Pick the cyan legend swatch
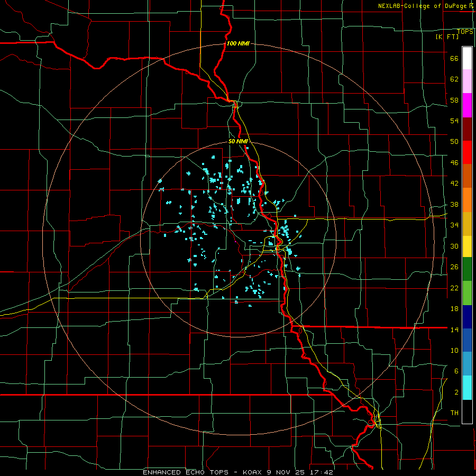This screenshot has height=476, width=476. coord(467,388)
